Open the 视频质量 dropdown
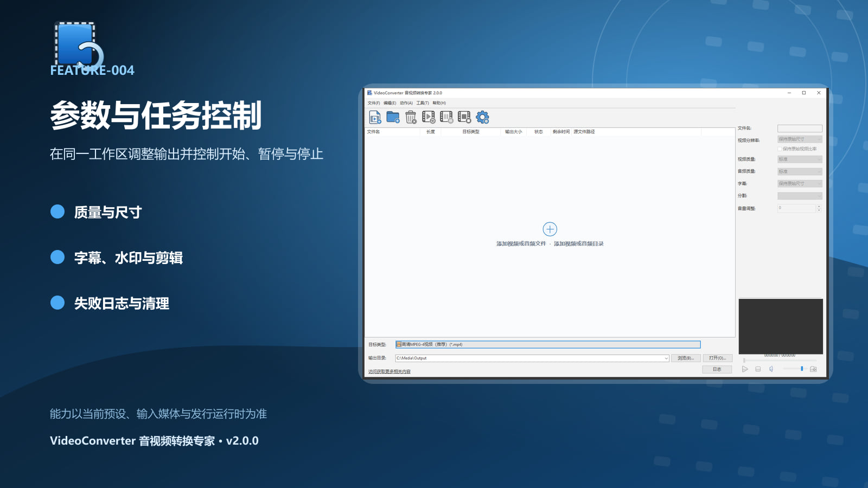 [800, 159]
